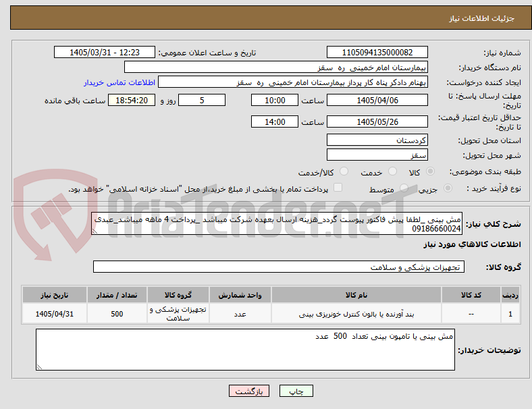This screenshot has height=409, width=532.
Task: Click the item name cell بند آورنده یا بالون
Action: click(x=356, y=314)
